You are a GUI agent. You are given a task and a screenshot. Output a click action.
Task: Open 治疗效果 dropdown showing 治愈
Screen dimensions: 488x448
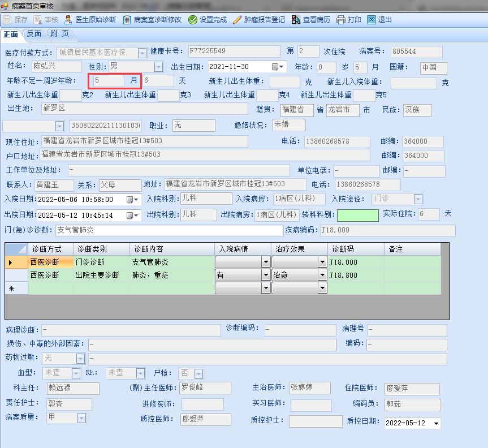322,275
